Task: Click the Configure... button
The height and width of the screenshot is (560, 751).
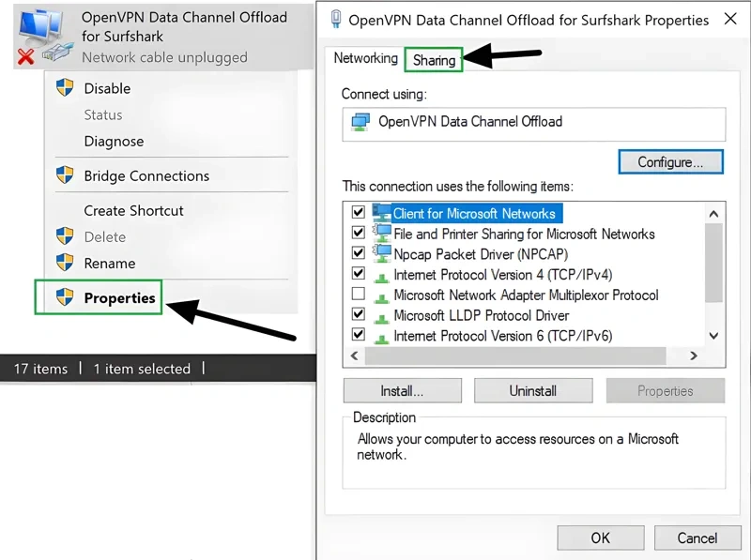Action: 670,161
